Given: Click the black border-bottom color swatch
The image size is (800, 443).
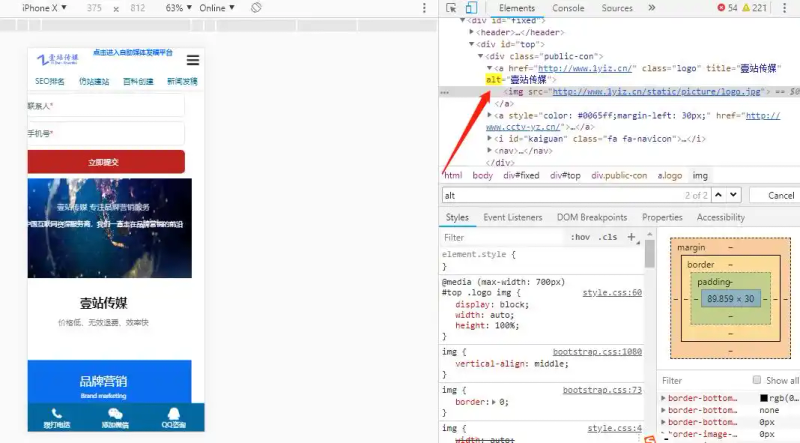Looking at the screenshot, I should pyautogui.click(x=764, y=398).
